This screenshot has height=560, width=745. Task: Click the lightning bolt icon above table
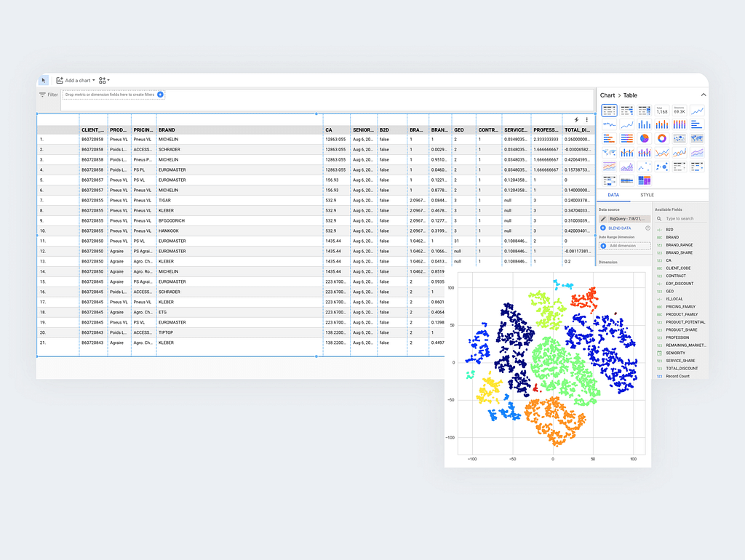point(576,119)
